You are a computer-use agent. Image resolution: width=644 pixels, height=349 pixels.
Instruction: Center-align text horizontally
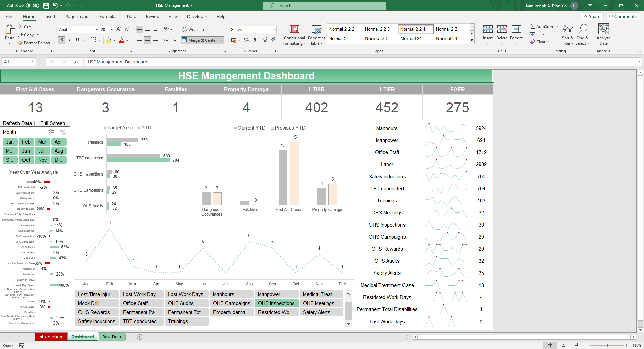(148, 40)
